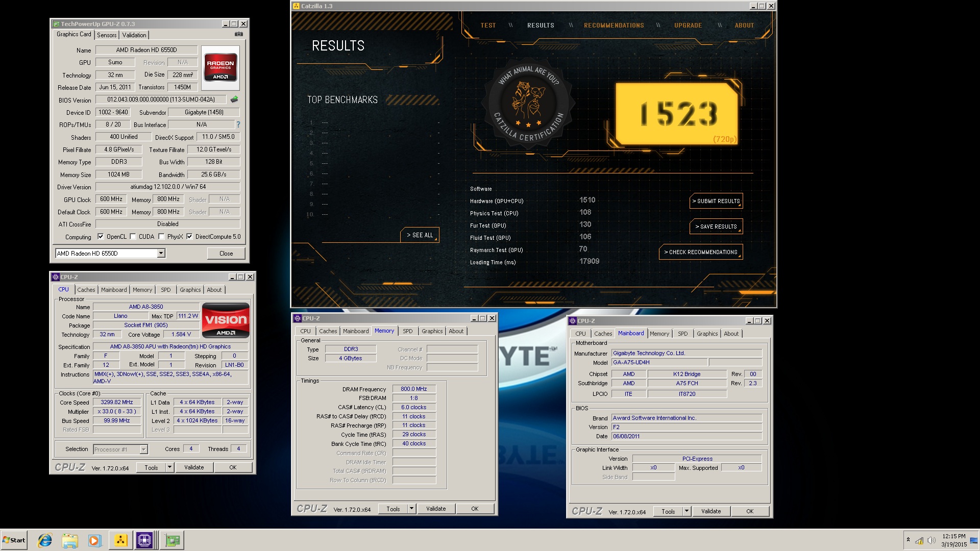Image resolution: width=980 pixels, height=551 pixels.
Task: Click the Close button in GPU-Z
Action: coord(226,254)
